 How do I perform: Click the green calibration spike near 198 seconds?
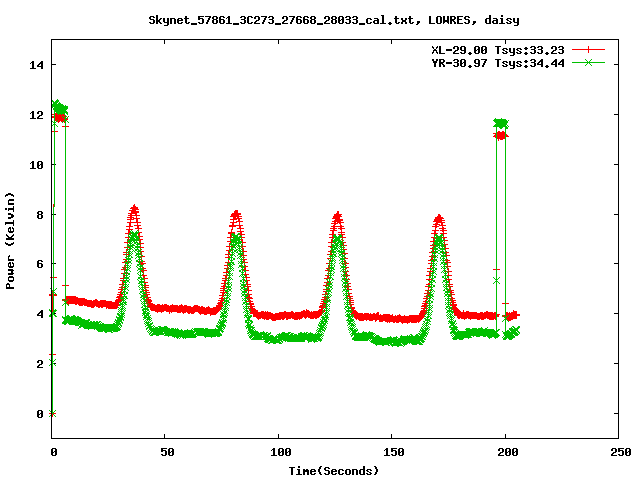point(501,123)
